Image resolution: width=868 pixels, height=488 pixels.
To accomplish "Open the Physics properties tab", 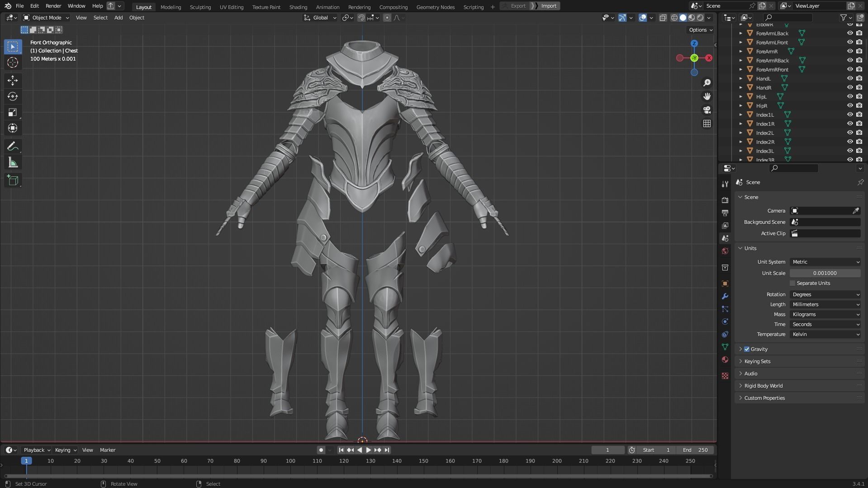I will (x=725, y=322).
